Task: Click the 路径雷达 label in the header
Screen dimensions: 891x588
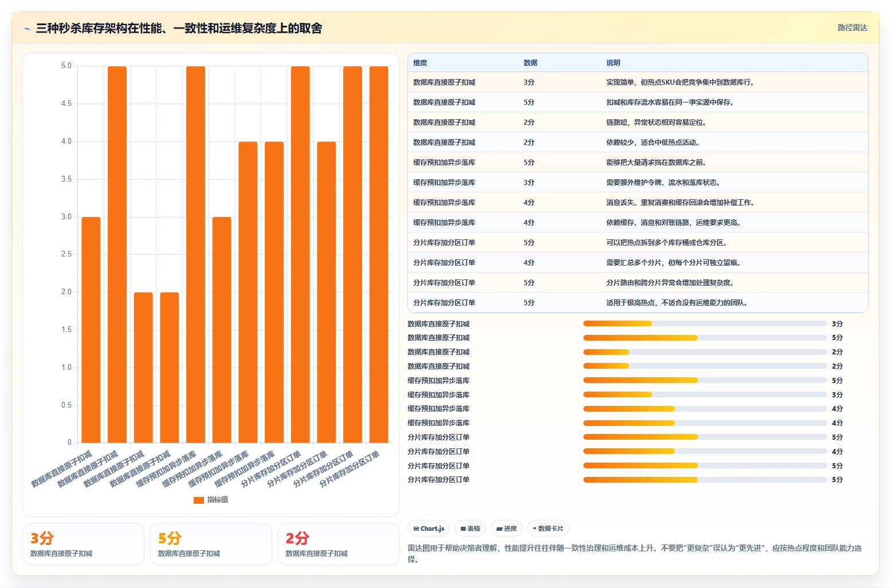Action: coord(852,27)
